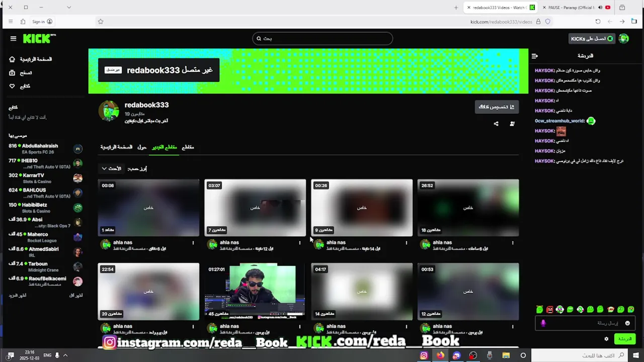Screen dimensions: 644x362
Task: Insert the red angry emote in chat
Action: coord(549,310)
